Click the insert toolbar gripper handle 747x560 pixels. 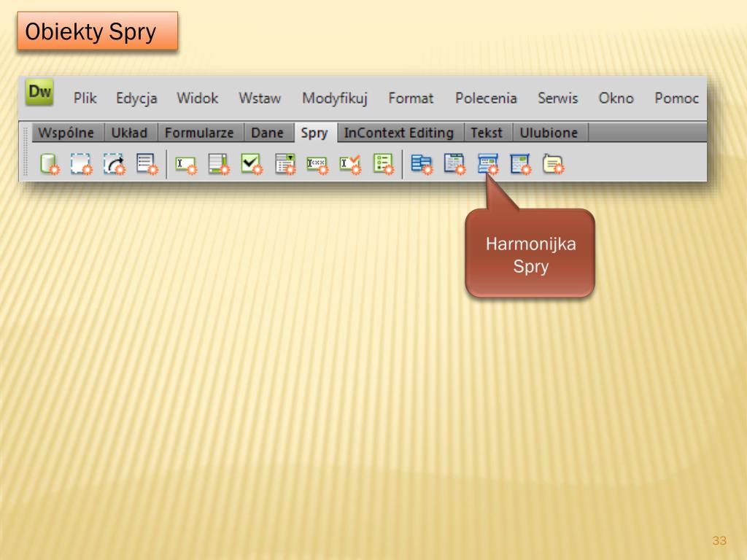click(26, 152)
